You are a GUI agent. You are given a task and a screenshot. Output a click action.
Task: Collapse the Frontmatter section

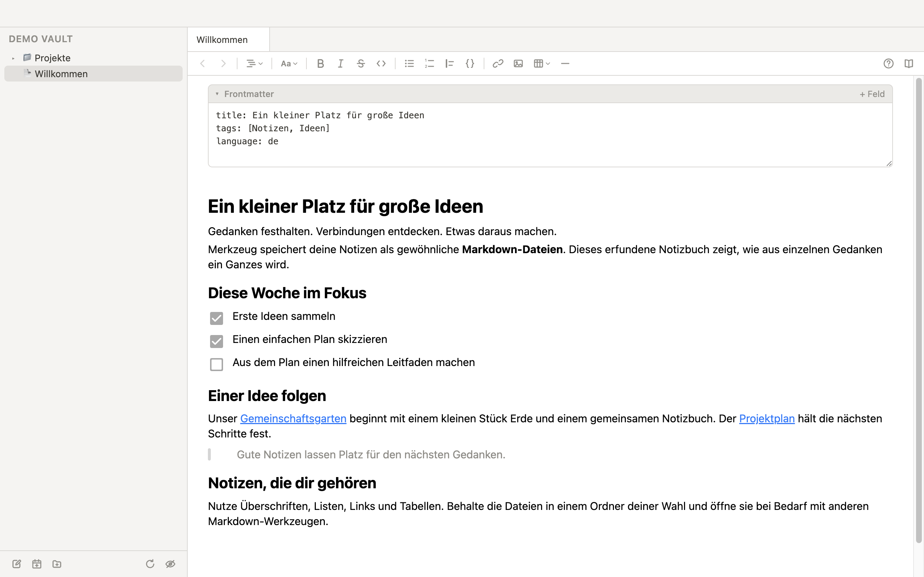pos(217,94)
